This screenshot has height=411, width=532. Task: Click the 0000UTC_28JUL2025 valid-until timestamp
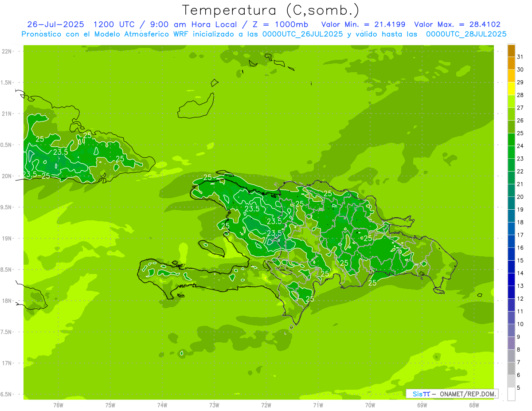[466, 34]
